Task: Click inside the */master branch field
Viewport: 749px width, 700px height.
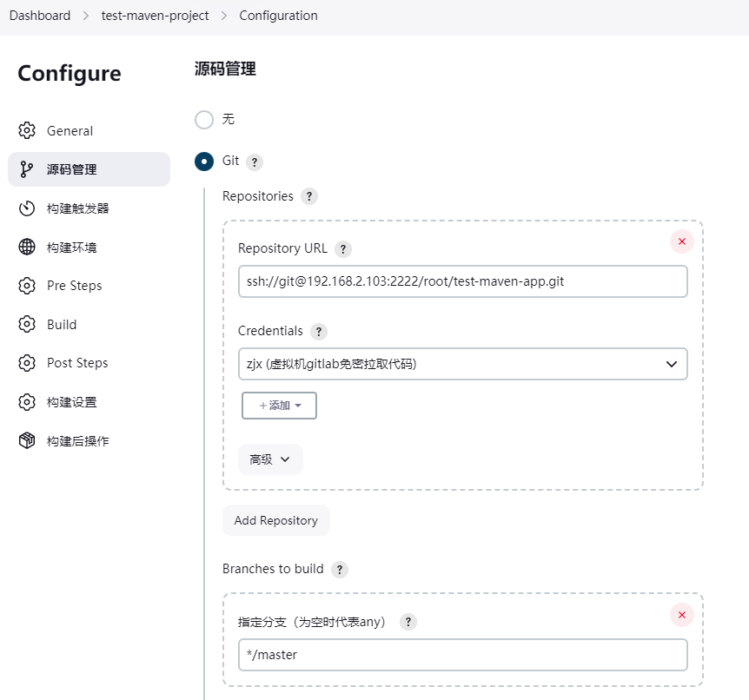Action: pyautogui.click(x=462, y=655)
